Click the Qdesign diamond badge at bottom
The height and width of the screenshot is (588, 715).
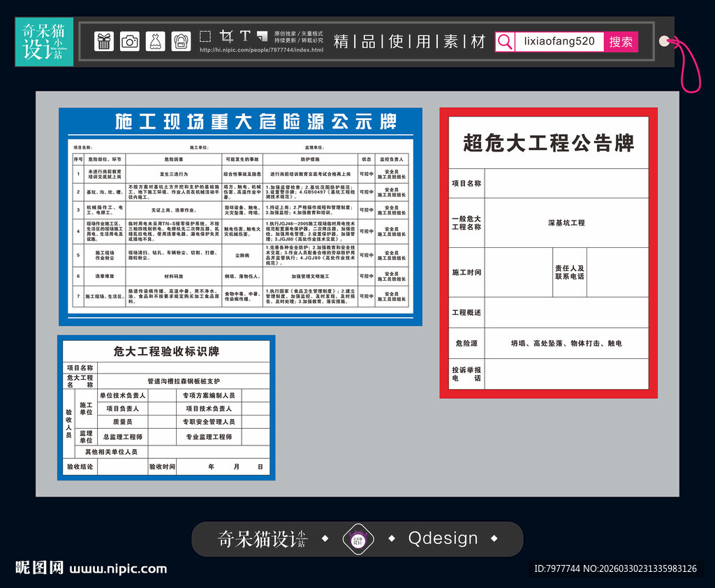[x=358, y=538]
